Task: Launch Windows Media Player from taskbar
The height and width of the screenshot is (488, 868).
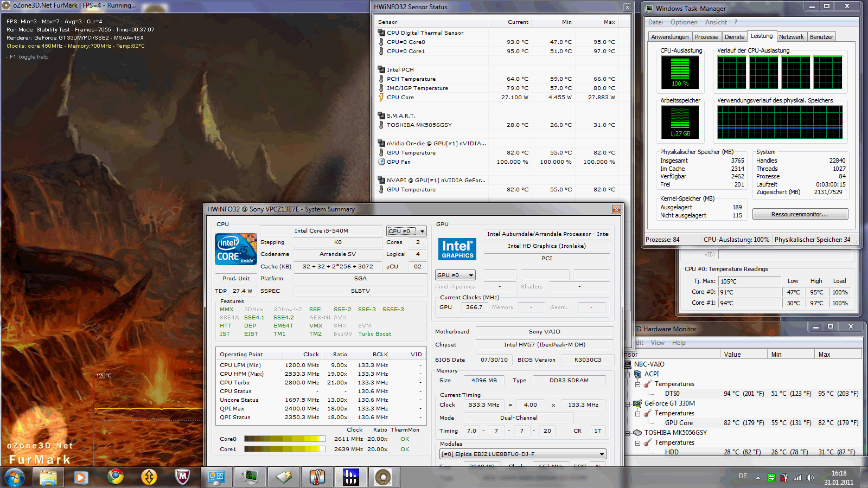Action: [x=81, y=478]
